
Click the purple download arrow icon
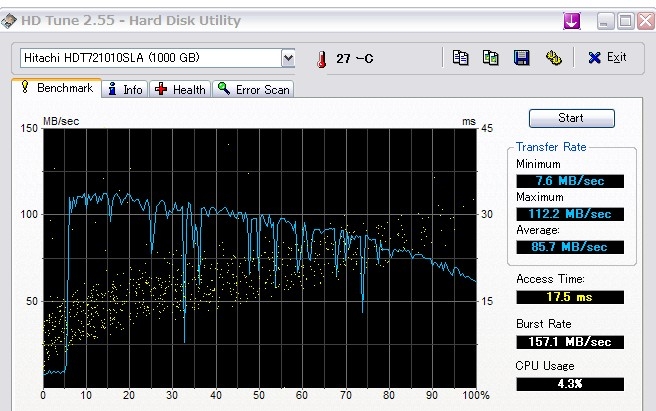click(572, 21)
